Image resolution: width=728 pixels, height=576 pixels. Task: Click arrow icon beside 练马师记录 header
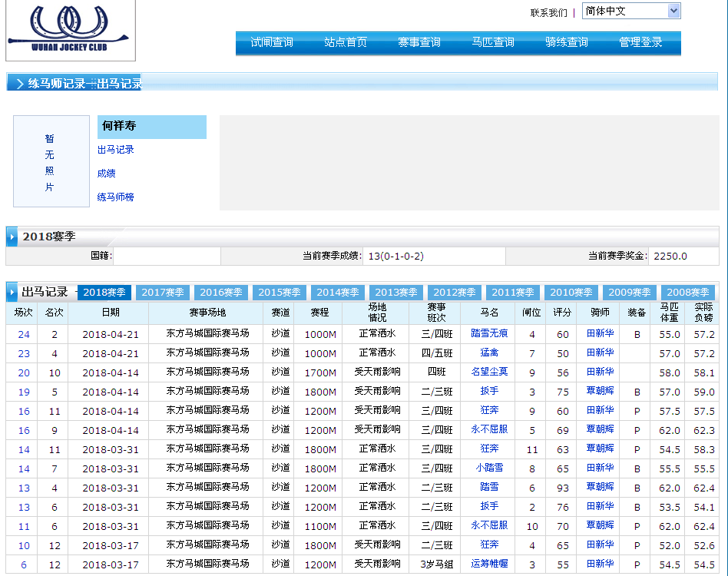pyautogui.click(x=18, y=84)
